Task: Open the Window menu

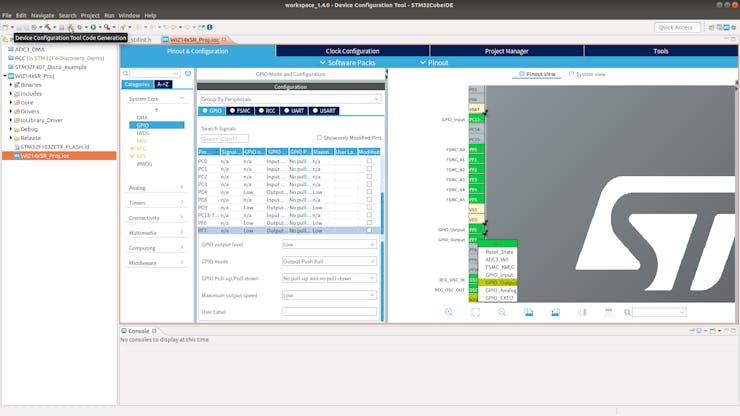Action: 129,15
